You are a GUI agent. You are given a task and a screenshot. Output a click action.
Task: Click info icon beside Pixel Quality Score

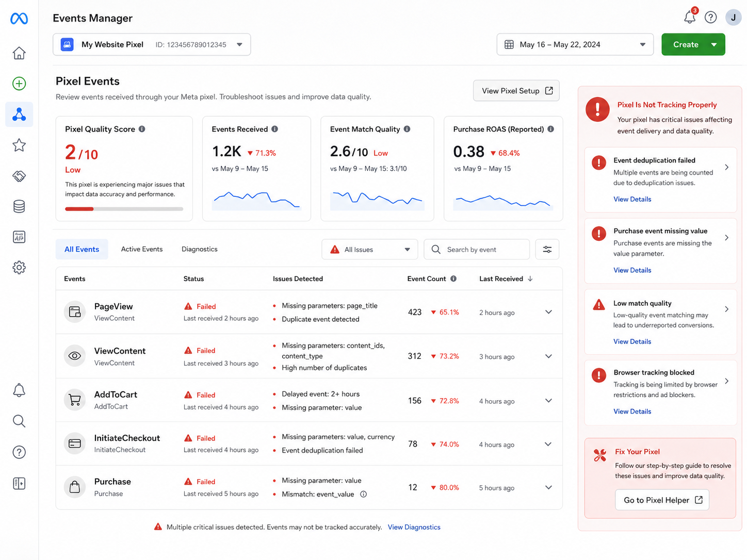[142, 129]
